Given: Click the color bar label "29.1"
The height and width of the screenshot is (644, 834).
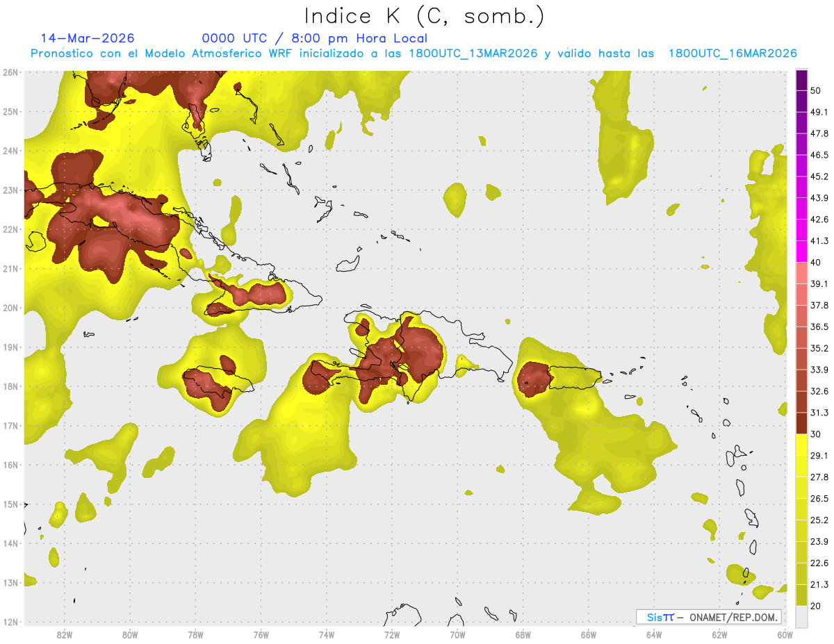Looking at the screenshot, I should pyautogui.click(x=819, y=456).
